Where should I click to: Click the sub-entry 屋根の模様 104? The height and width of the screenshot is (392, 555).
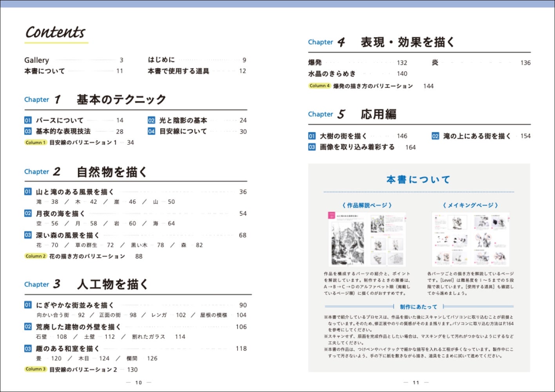click(x=223, y=315)
